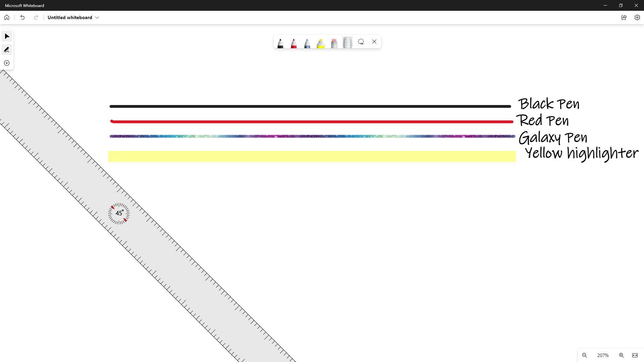The width and height of the screenshot is (644, 362).
Task: Click the redo button in toolbar
Action: [x=35, y=17]
